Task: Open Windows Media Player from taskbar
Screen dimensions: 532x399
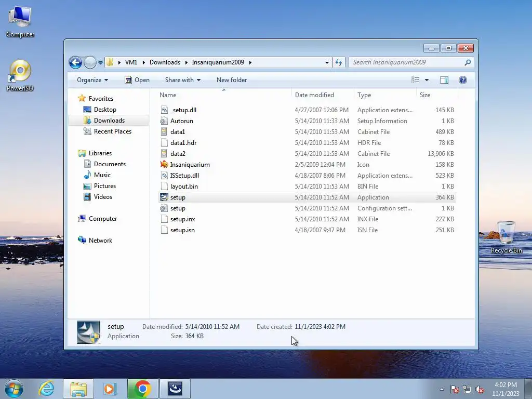Action: point(110,389)
